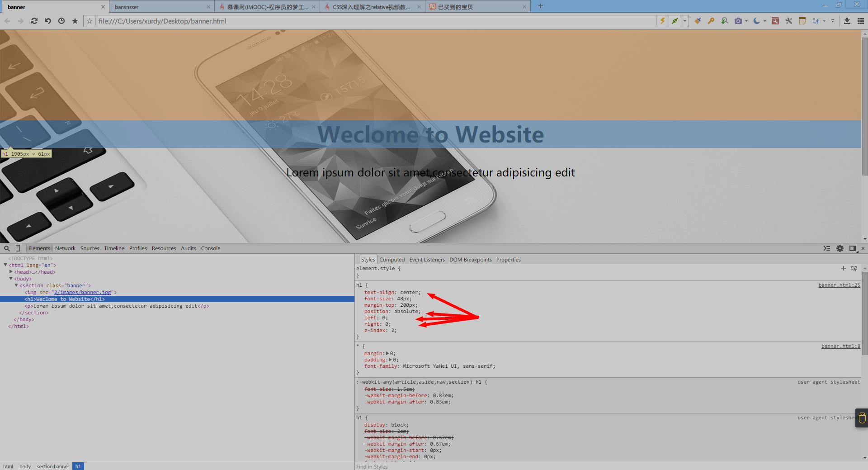This screenshot has height=470, width=868.
Task: Open banner.html:25 source link
Action: pyautogui.click(x=839, y=285)
